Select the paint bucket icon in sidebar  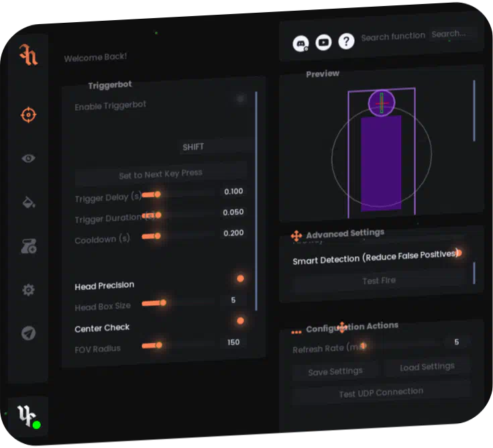click(x=28, y=201)
